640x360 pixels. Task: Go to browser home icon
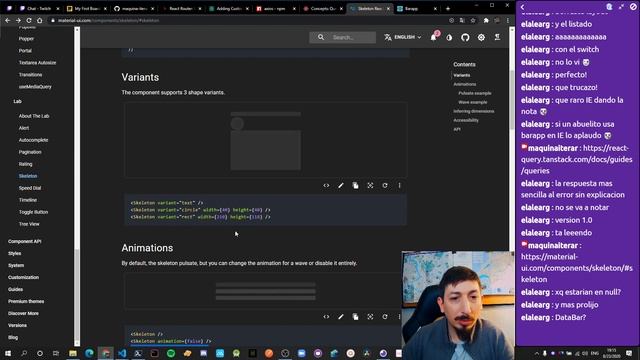pyautogui.click(x=39, y=20)
